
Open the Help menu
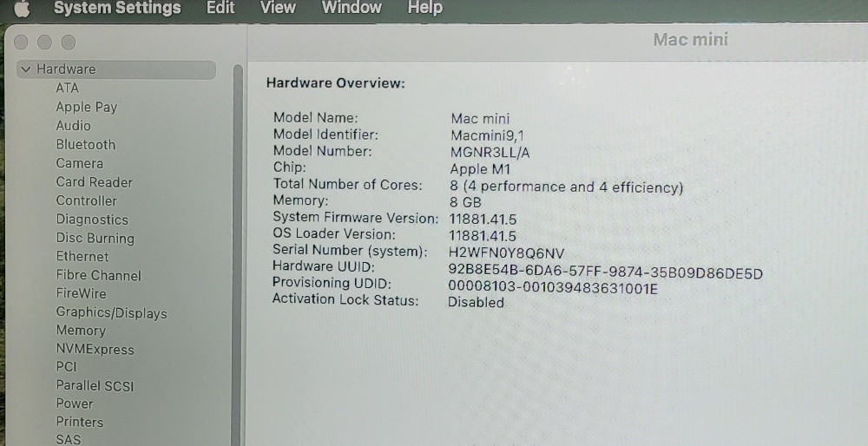pyautogui.click(x=425, y=8)
